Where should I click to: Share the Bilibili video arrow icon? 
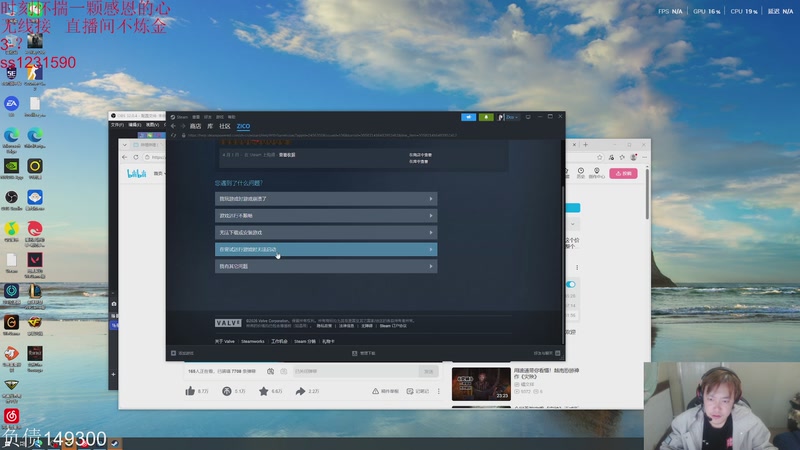coord(301,391)
